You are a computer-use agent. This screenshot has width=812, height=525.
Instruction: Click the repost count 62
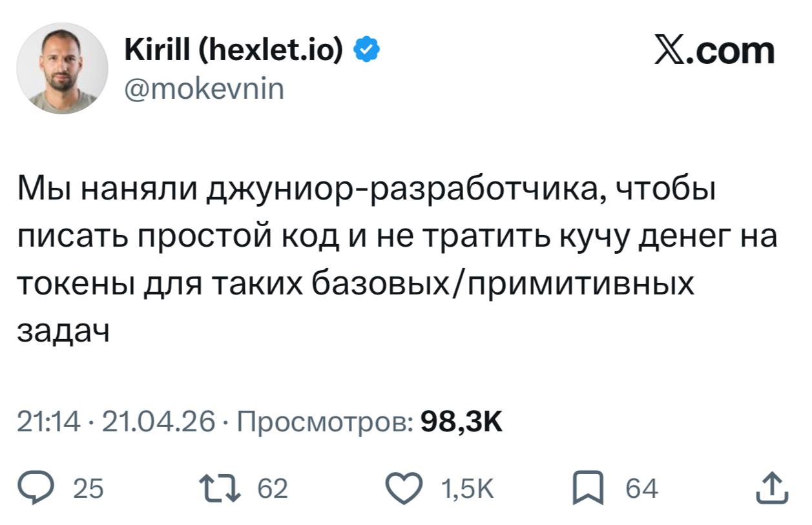[x=272, y=489]
